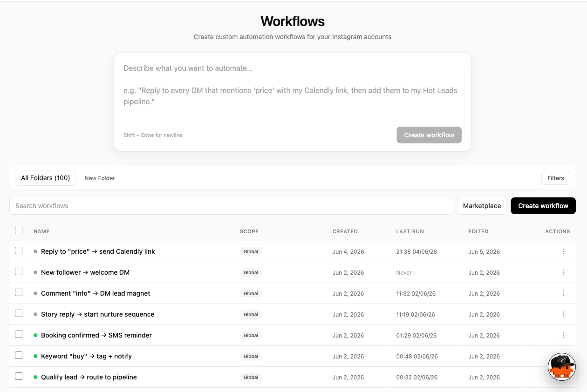
Task: Focus the Search workflows field
Action: 231,206
